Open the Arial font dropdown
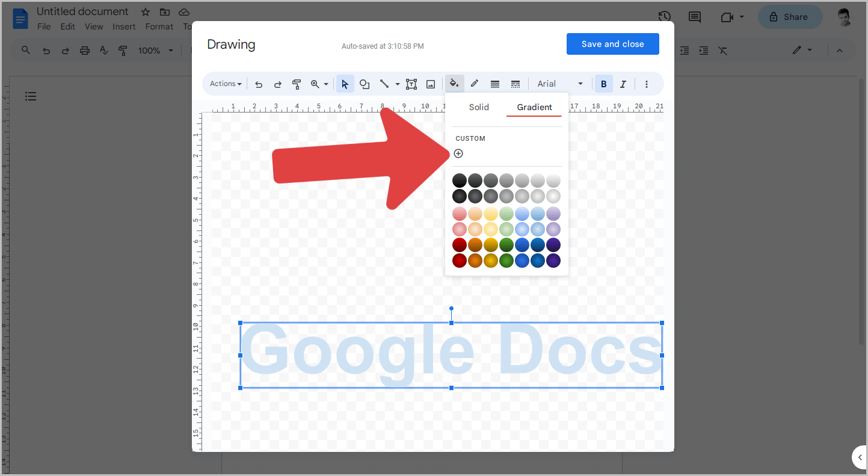868x476 pixels. 560,84
